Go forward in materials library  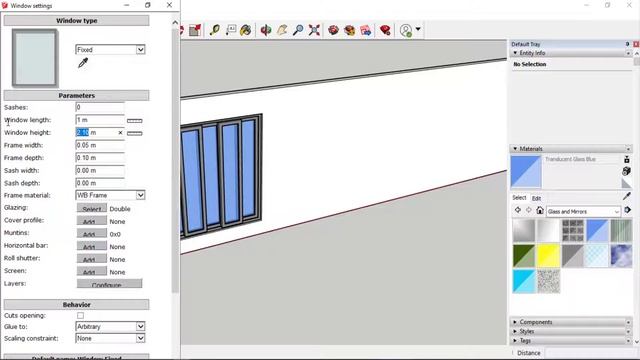click(529, 210)
